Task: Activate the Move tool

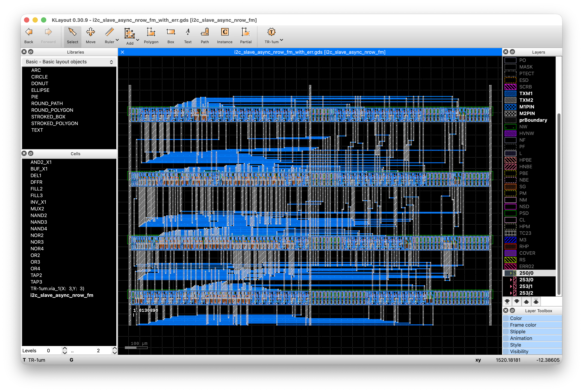Action: coord(91,36)
